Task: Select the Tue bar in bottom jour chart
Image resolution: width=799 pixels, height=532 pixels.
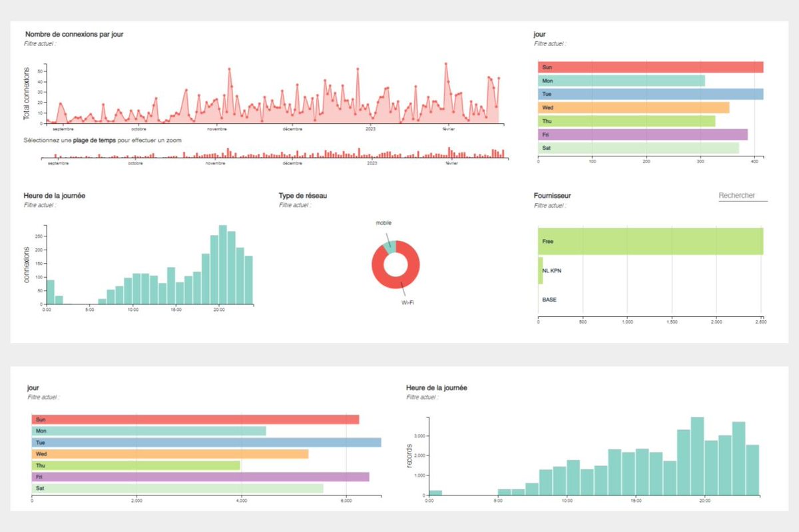Action: 206,442
